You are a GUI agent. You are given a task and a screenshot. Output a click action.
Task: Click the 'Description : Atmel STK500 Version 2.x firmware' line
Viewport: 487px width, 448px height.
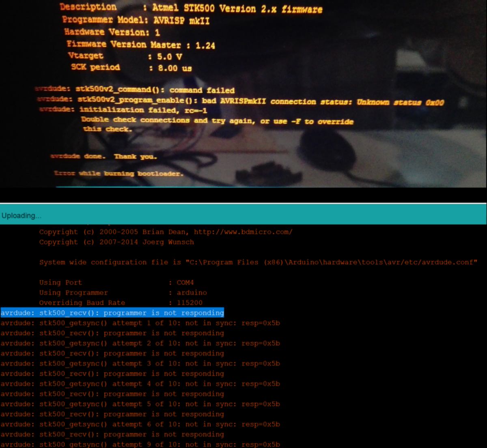(x=191, y=8)
